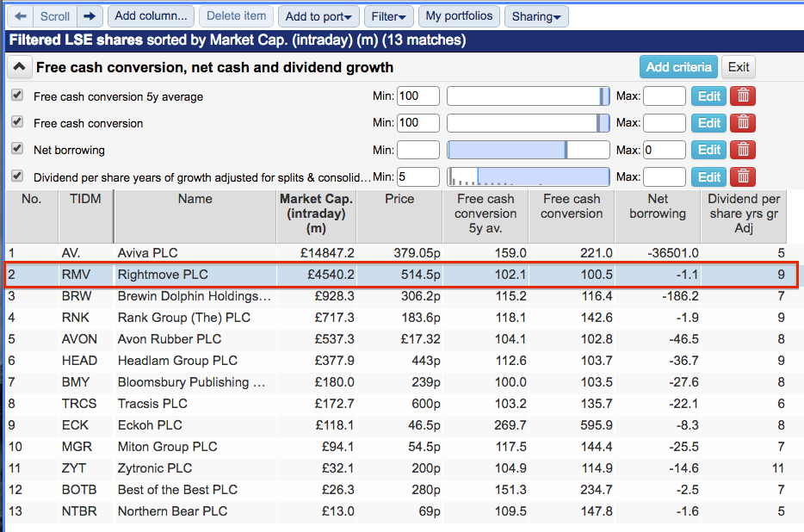This screenshot has height=532, width=804.
Task: Select the Headlam Group PLC row
Action: [x=396, y=361]
